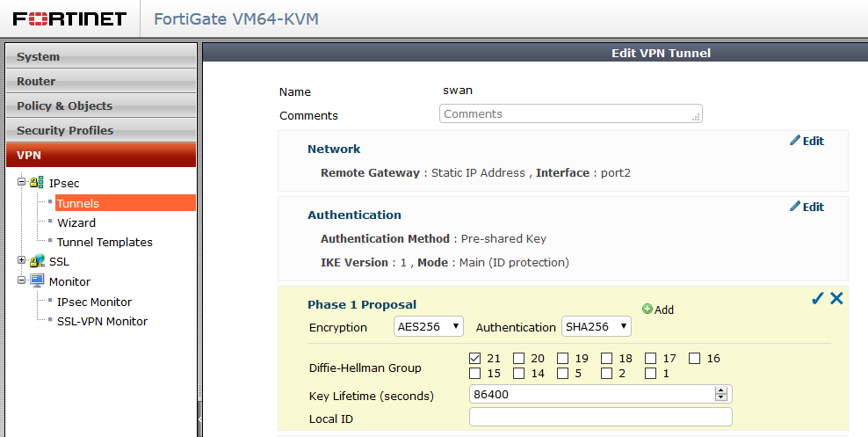Enable Diffie-Hellman Group 14 checkbox
The image size is (868, 437).
519,374
